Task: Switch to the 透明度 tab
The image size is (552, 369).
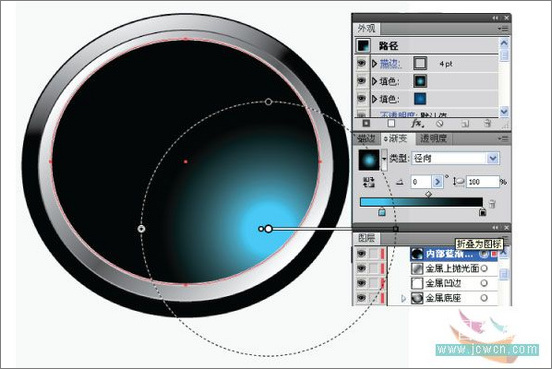Action: pos(433,138)
